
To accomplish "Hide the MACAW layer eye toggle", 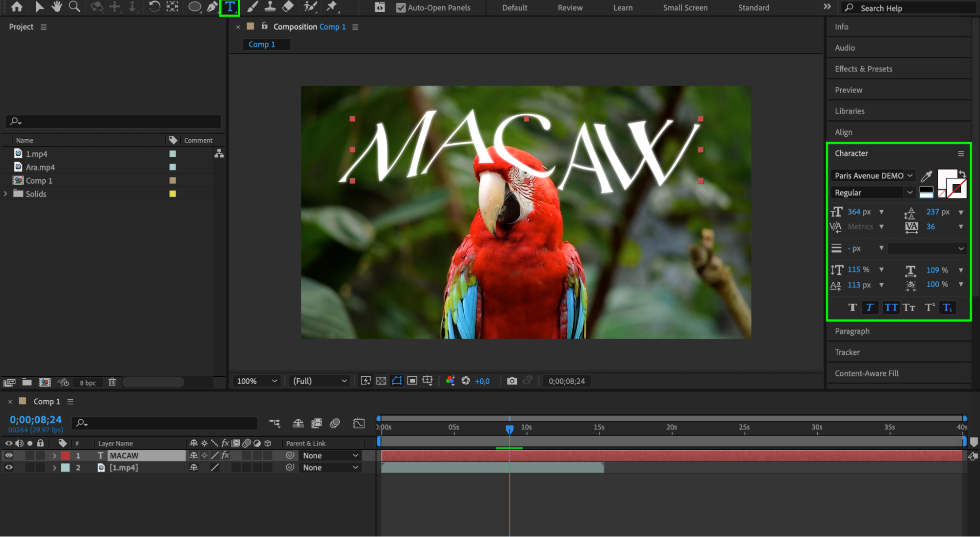I will [9, 455].
